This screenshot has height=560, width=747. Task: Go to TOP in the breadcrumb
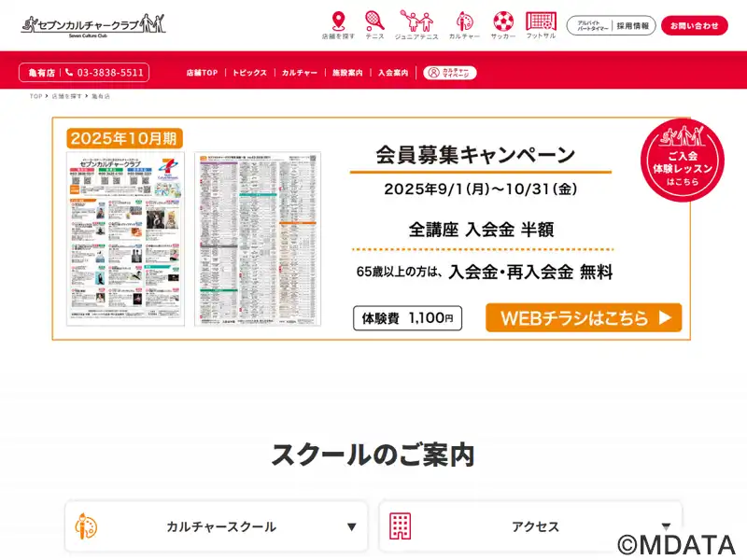click(x=35, y=96)
